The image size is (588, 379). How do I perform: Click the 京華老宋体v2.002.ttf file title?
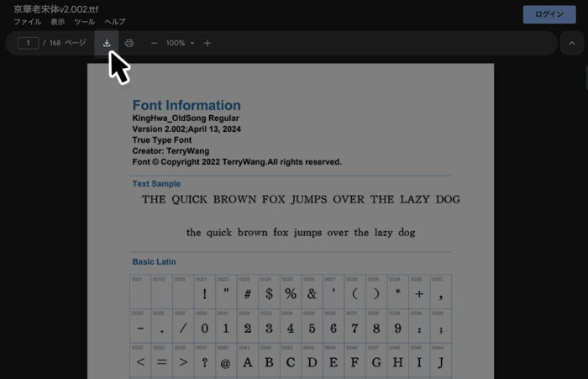tap(55, 8)
